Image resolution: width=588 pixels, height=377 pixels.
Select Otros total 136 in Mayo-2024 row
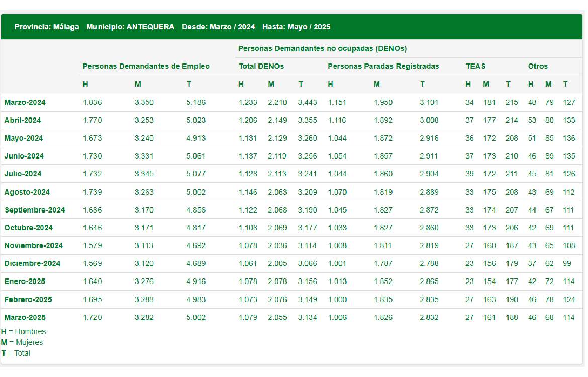coord(569,138)
